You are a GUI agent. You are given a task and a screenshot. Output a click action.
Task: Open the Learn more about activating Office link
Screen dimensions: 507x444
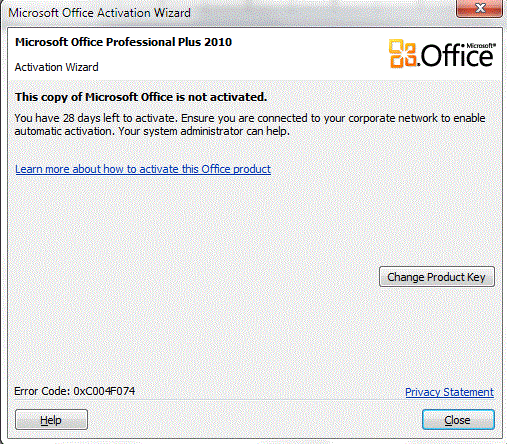pos(143,169)
